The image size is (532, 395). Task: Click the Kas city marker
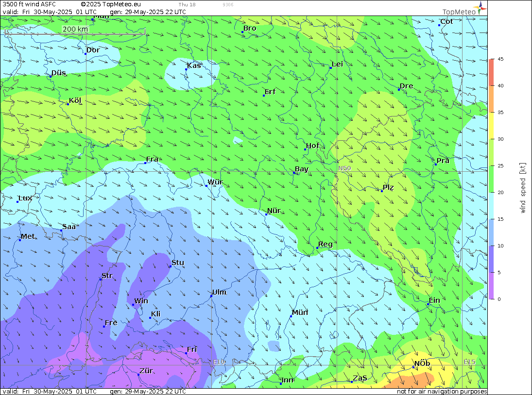[x=186, y=69]
